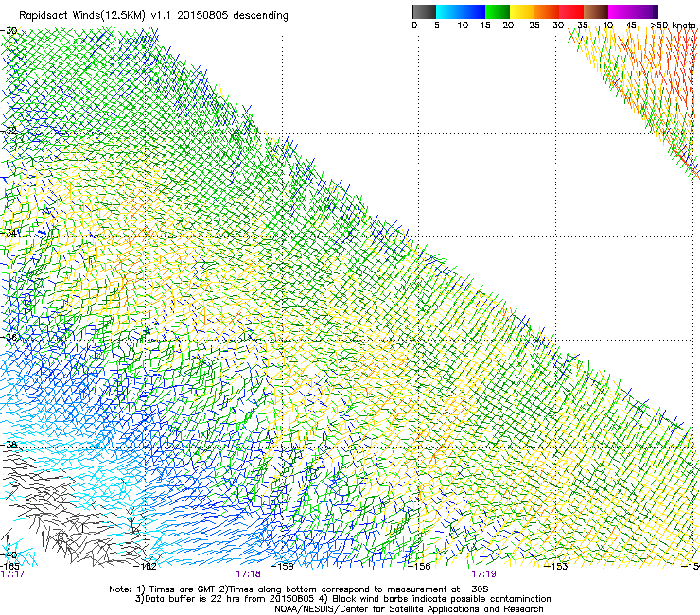Click the purple '17:17' time marker
700x615 pixels.
pos(12,574)
